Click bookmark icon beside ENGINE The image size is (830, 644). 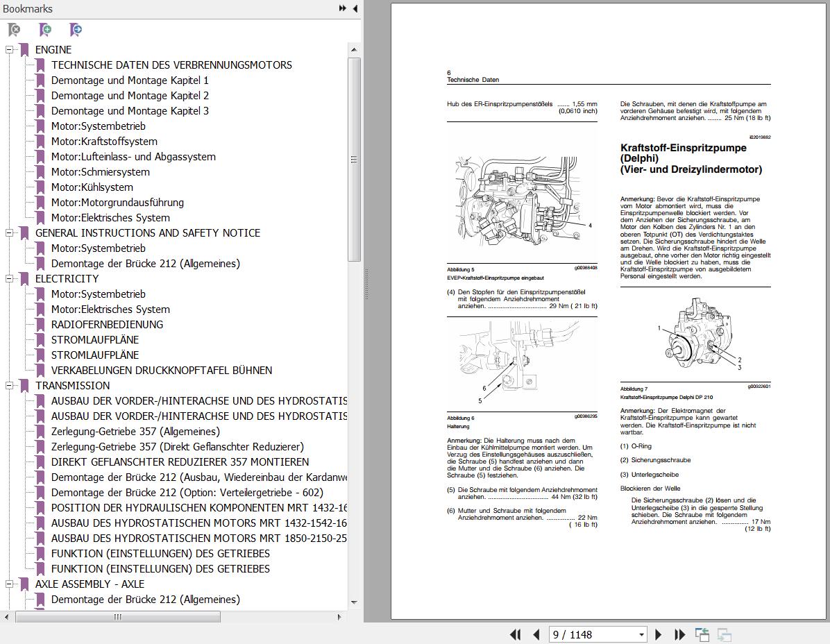24,50
